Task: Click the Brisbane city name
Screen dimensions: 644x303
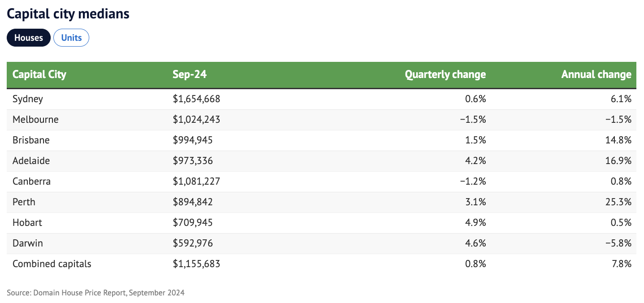Action: (x=31, y=140)
